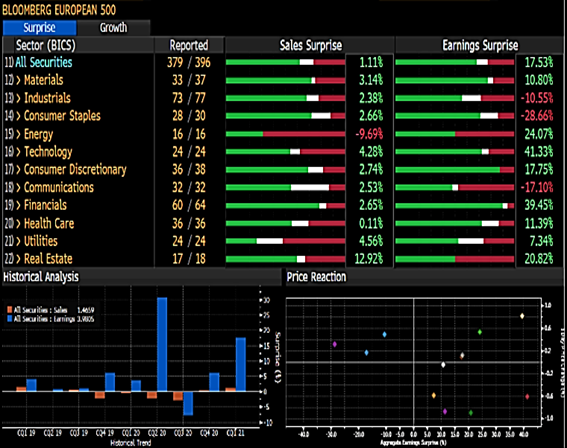Image resolution: width=567 pixels, height=448 pixels.
Task: Click the Historical Analysis panel title
Action: [x=41, y=277]
